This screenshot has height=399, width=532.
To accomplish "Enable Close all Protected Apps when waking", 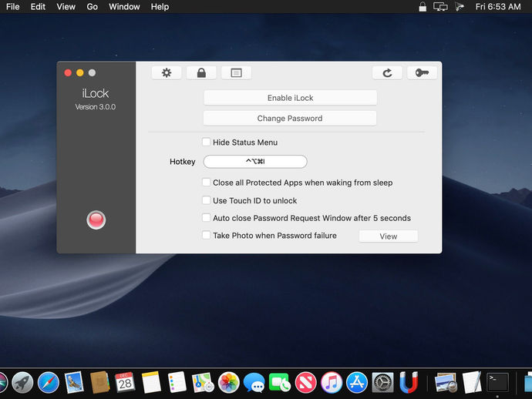I will (x=206, y=183).
